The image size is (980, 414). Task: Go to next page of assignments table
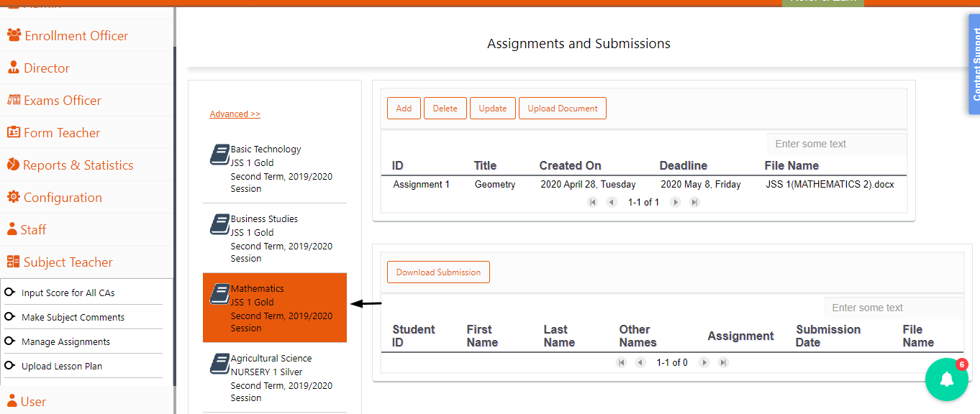pyautogui.click(x=676, y=203)
